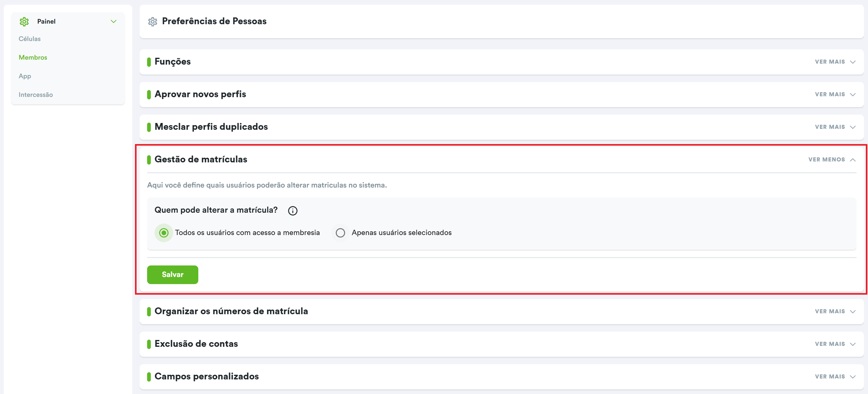This screenshot has width=868, height=394.
Task: Click the Gestão de matrículas heading
Action: tap(201, 159)
